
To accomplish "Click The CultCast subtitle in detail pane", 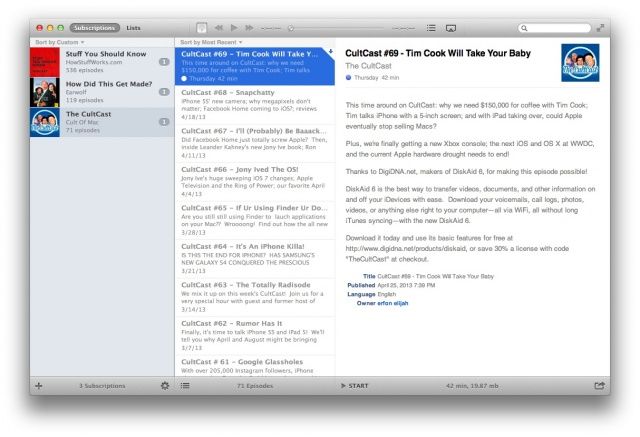I will point(368,66).
